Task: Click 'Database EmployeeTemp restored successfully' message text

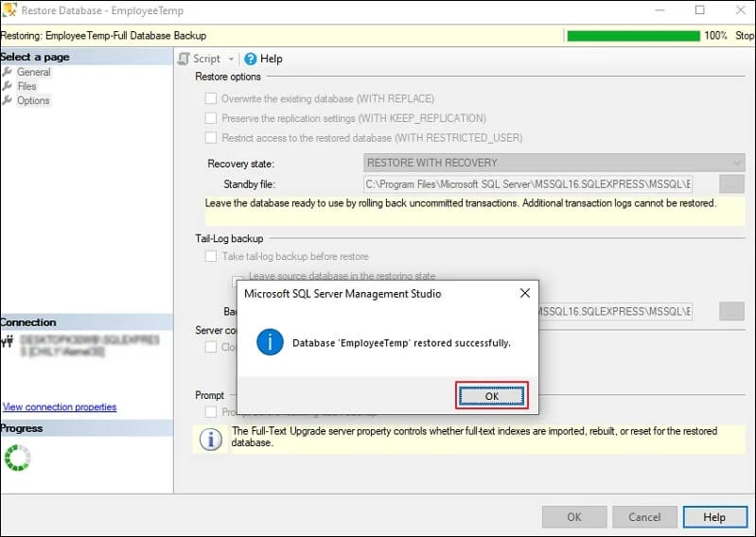Action: [401, 343]
